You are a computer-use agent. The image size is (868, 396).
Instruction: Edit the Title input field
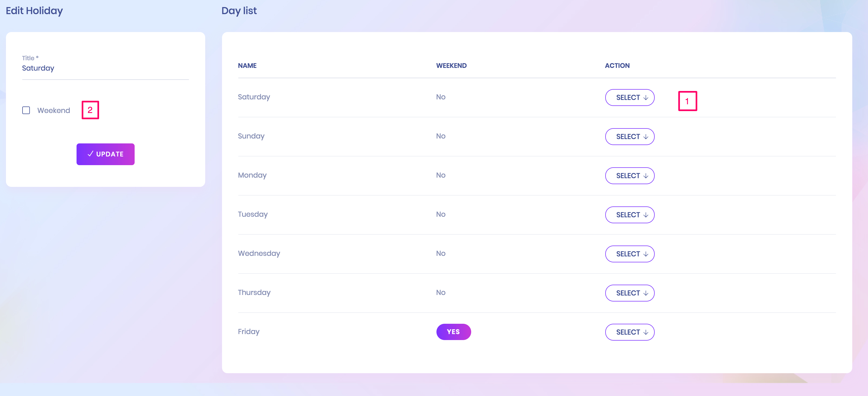[105, 68]
